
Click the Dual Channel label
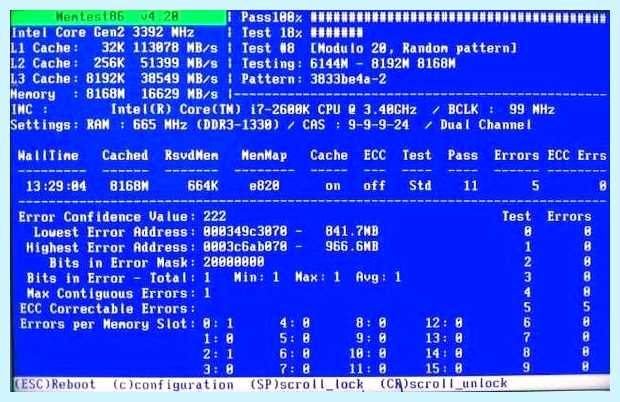pos(486,125)
